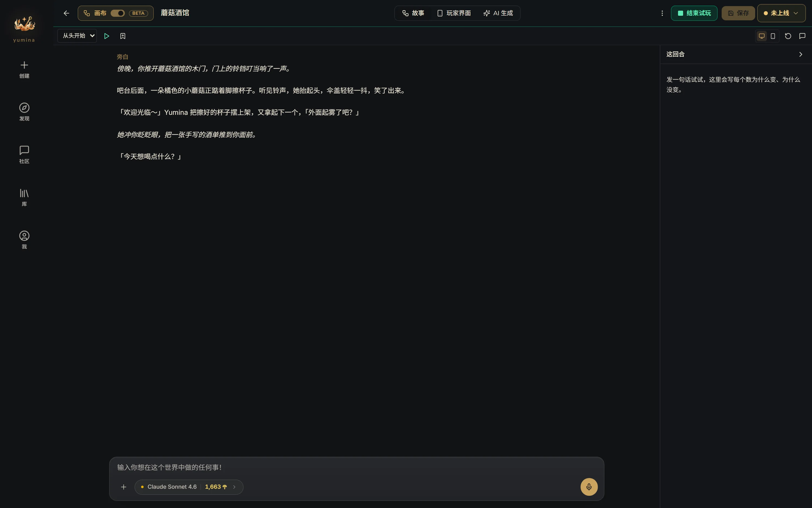
Task: Open the 创建 create page in the sidebar
Action: [x=24, y=70]
